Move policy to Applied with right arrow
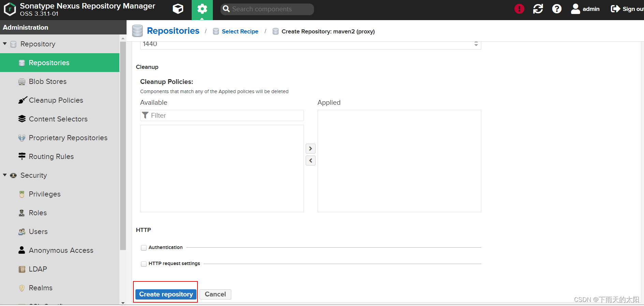The width and height of the screenshot is (644, 306). (x=310, y=148)
